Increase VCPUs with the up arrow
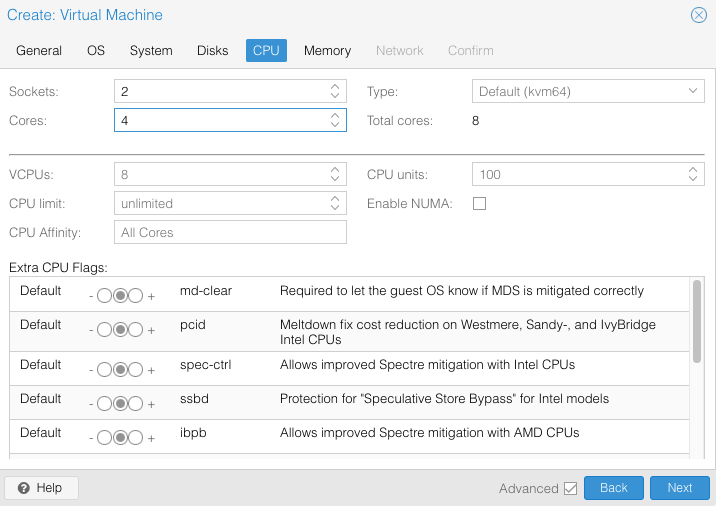This screenshot has height=506, width=716. (335, 170)
